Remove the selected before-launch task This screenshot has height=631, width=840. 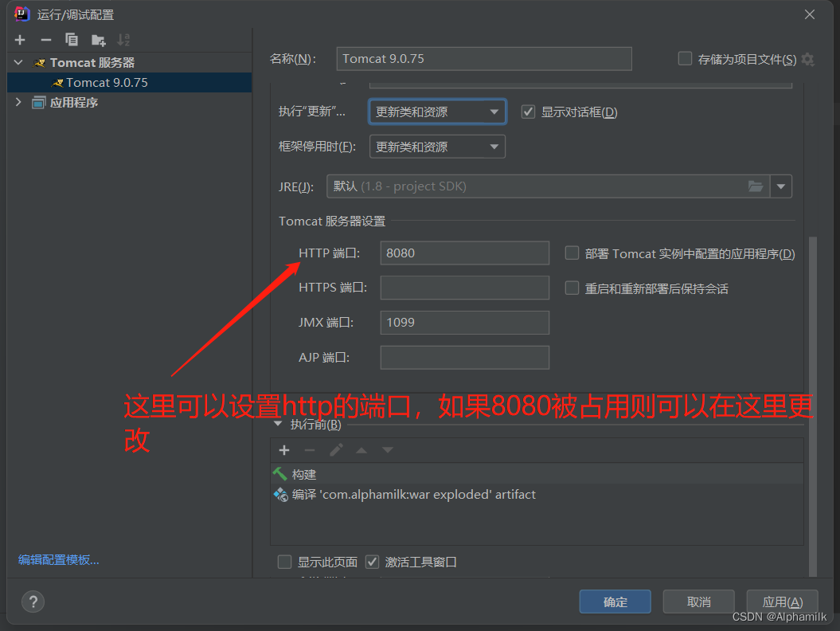pyautogui.click(x=310, y=450)
